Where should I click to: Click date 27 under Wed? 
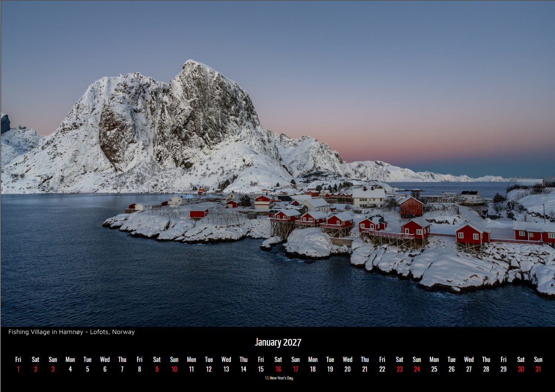[469, 369]
